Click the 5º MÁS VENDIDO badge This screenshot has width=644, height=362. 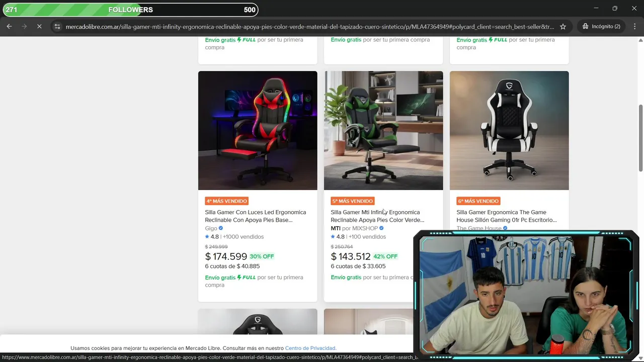pyautogui.click(x=353, y=201)
